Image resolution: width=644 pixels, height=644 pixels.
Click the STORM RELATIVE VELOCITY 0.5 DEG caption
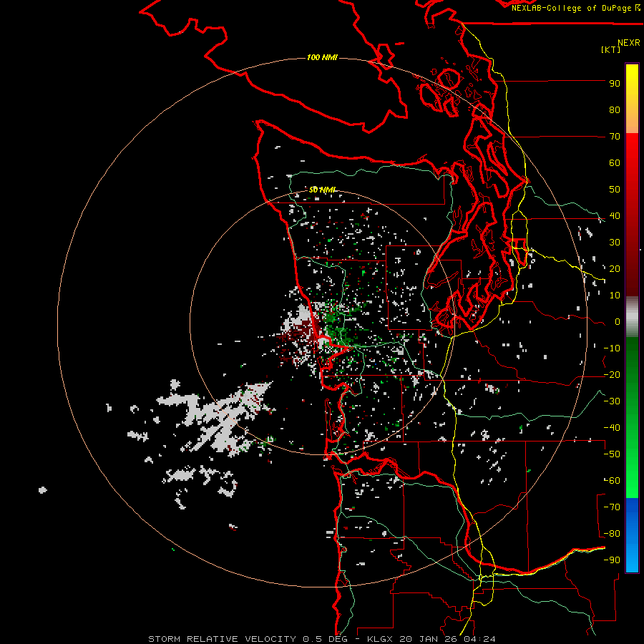click(x=248, y=639)
